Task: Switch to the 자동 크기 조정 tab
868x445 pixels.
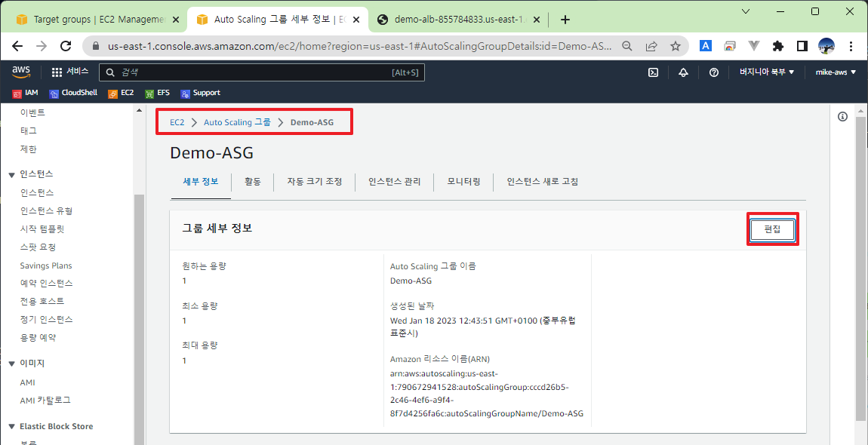Action: pos(315,182)
